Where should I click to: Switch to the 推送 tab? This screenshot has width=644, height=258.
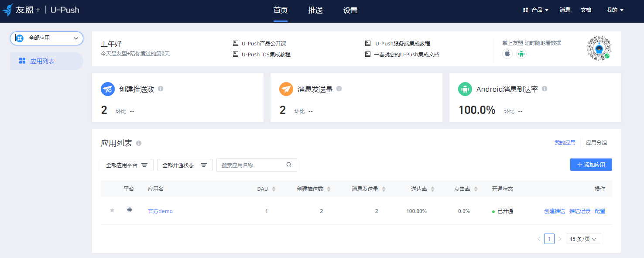pyautogui.click(x=315, y=10)
